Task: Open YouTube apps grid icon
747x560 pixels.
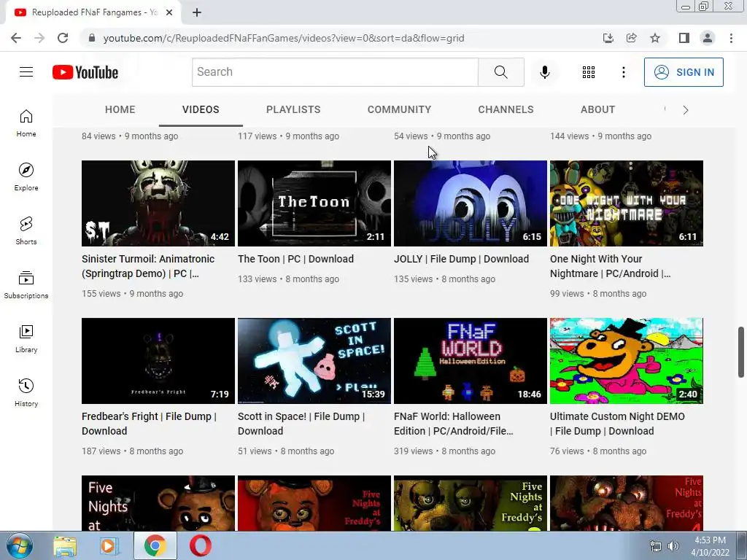Action: pos(589,72)
